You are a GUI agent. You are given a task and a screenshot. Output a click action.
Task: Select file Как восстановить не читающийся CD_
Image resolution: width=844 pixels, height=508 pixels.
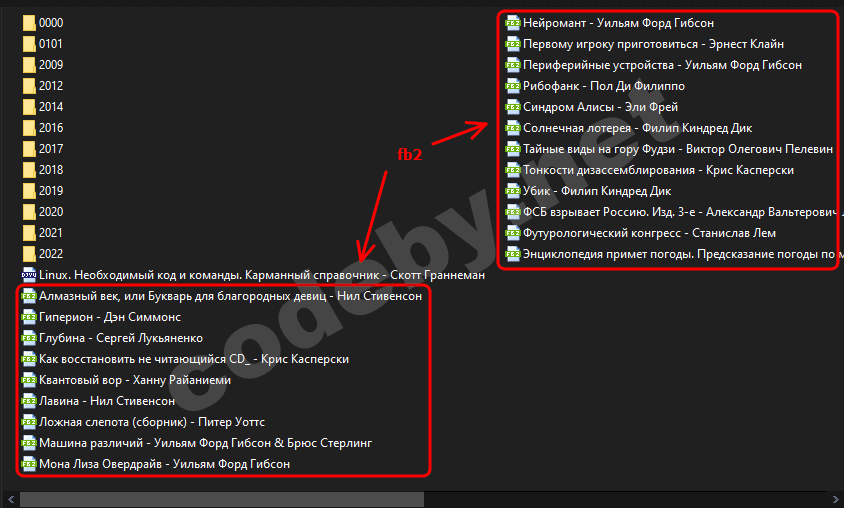[185, 359]
